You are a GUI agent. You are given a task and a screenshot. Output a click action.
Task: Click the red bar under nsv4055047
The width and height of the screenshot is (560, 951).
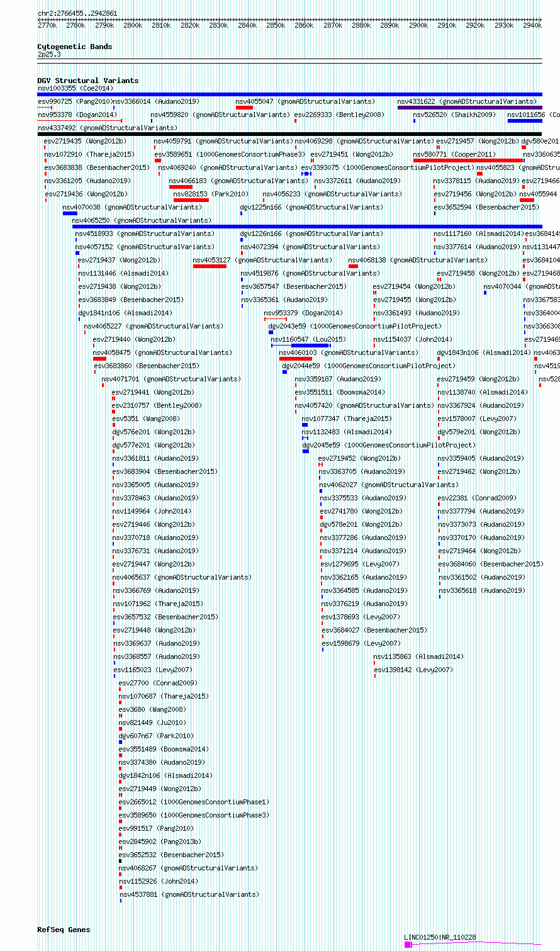tap(244, 108)
